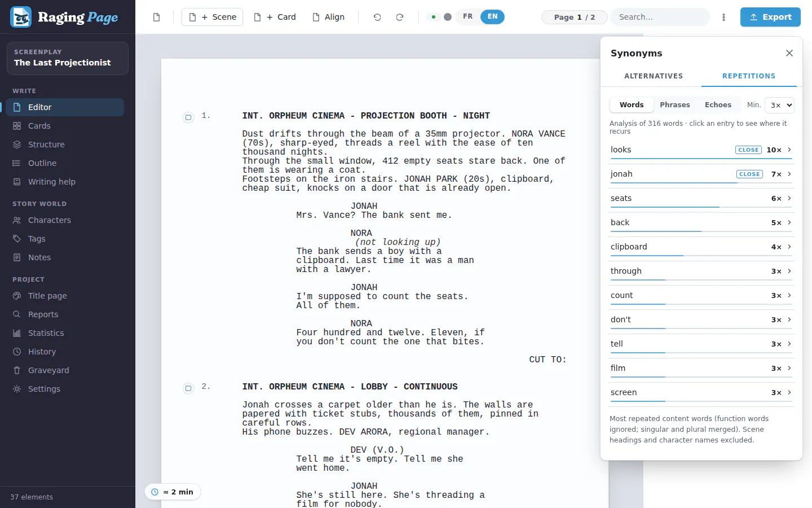
Task: Open the three-dot more options menu
Action: click(724, 17)
